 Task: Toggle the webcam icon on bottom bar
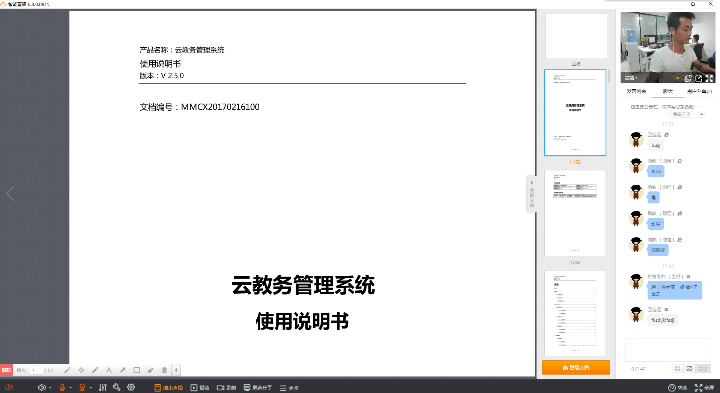click(x=82, y=387)
